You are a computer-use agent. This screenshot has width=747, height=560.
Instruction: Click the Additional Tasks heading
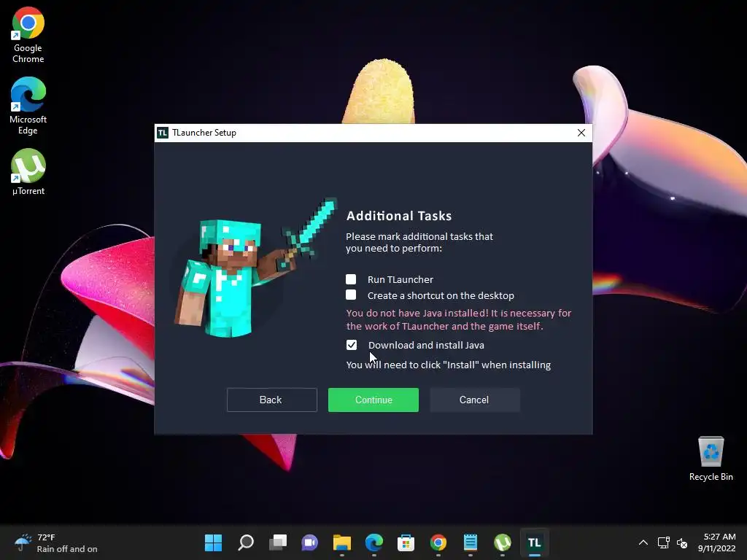(399, 216)
